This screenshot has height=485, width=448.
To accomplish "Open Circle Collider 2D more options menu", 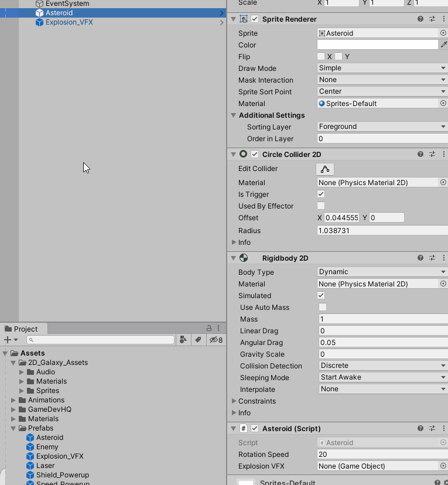I will pyautogui.click(x=444, y=155).
